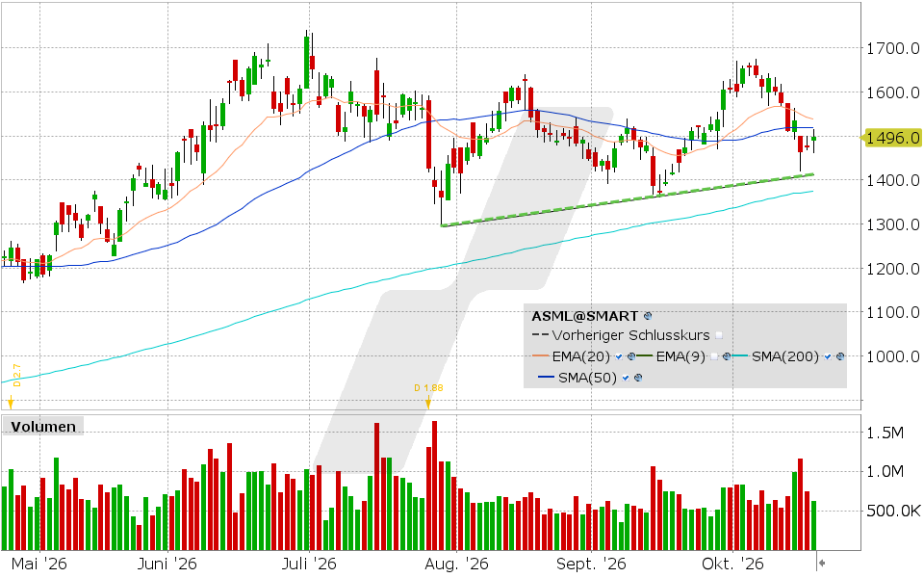The height and width of the screenshot is (578, 924).
Task: Click the dark green EMA(9) legend line swatch
Action: pos(644,355)
